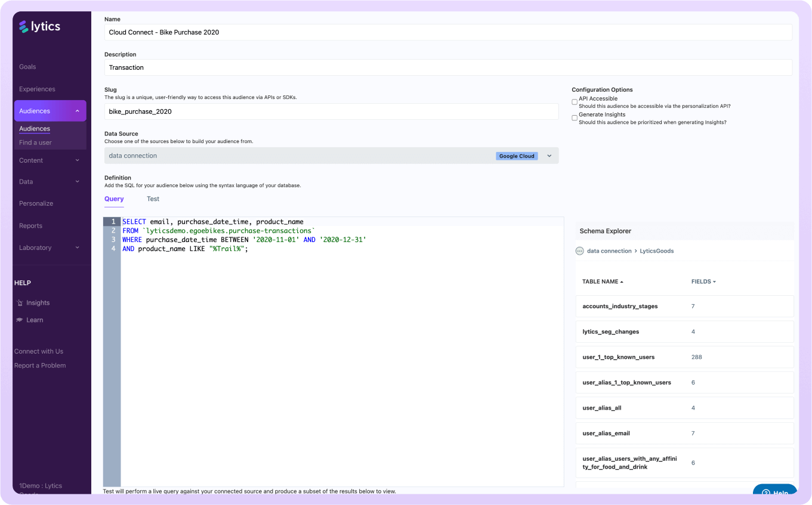Image resolution: width=812 pixels, height=505 pixels.
Task: Click the Learn graduation cap icon
Action: click(20, 320)
